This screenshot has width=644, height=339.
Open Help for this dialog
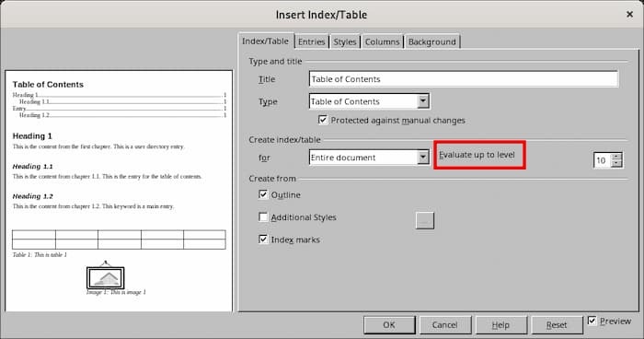[500, 325]
